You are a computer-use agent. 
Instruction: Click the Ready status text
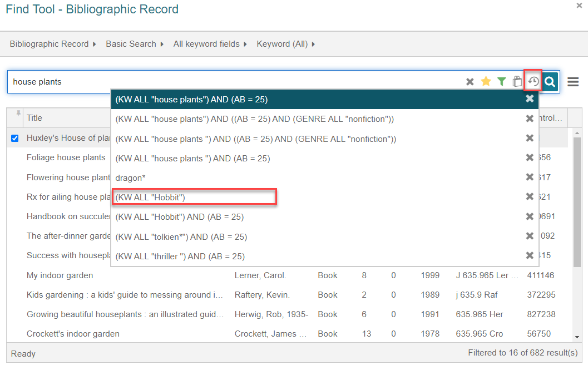23,354
